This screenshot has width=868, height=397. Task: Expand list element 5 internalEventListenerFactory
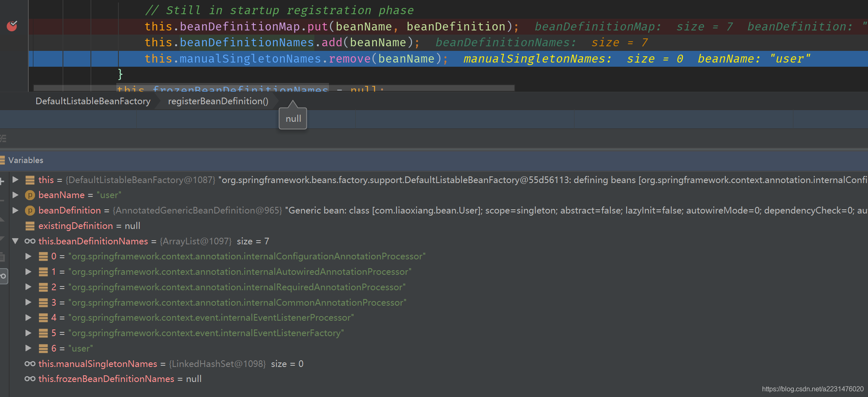click(28, 333)
